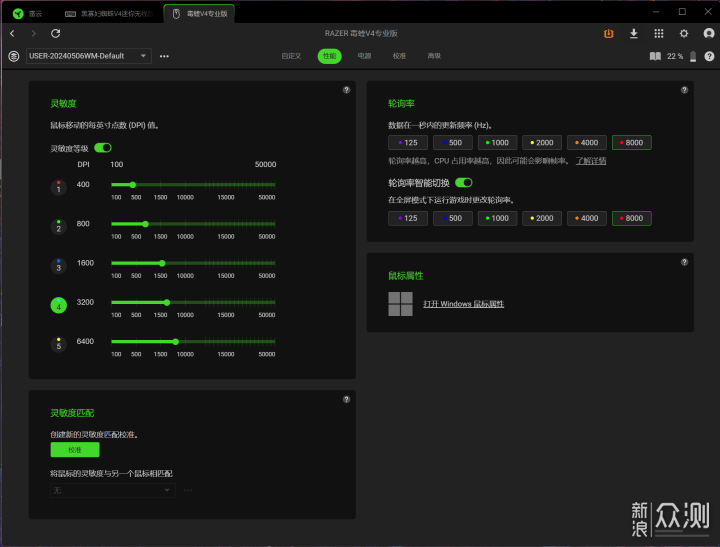Set polling rate to 8000 Hz
The height and width of the screenshot is (547, 720).
pyautogui.click(x=631, y=142)
